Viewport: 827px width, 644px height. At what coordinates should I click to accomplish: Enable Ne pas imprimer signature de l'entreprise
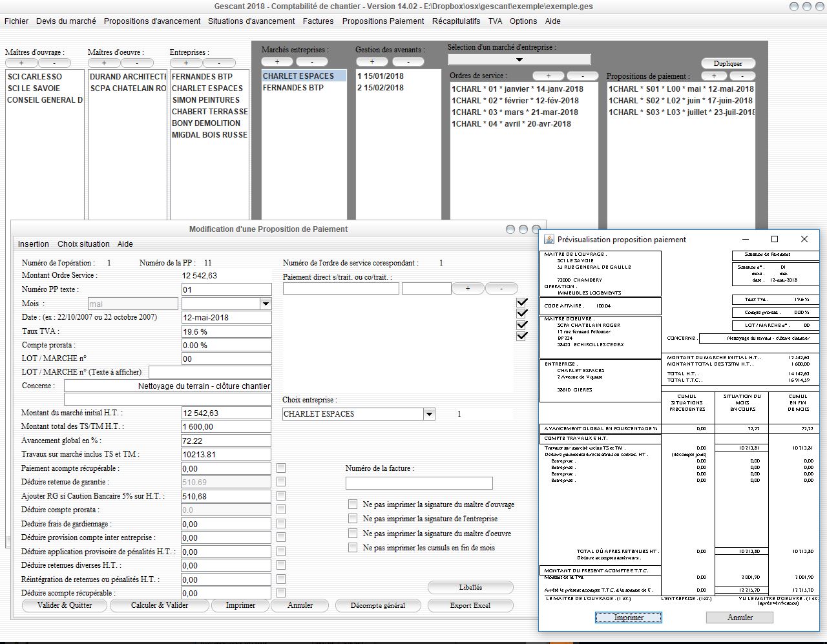tap(352, 518)
